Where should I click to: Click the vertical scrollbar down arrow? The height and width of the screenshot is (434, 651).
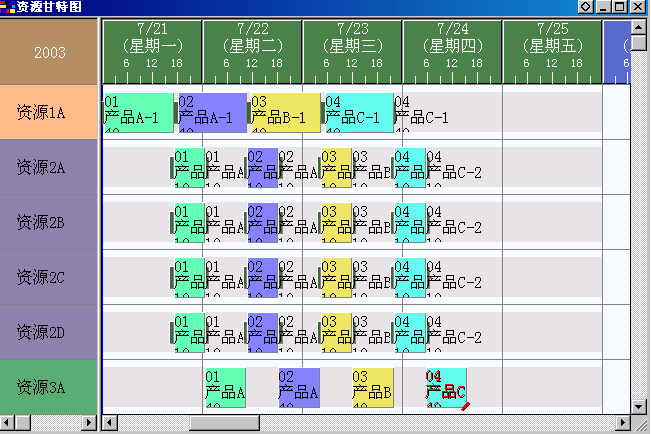click(640, 407)
